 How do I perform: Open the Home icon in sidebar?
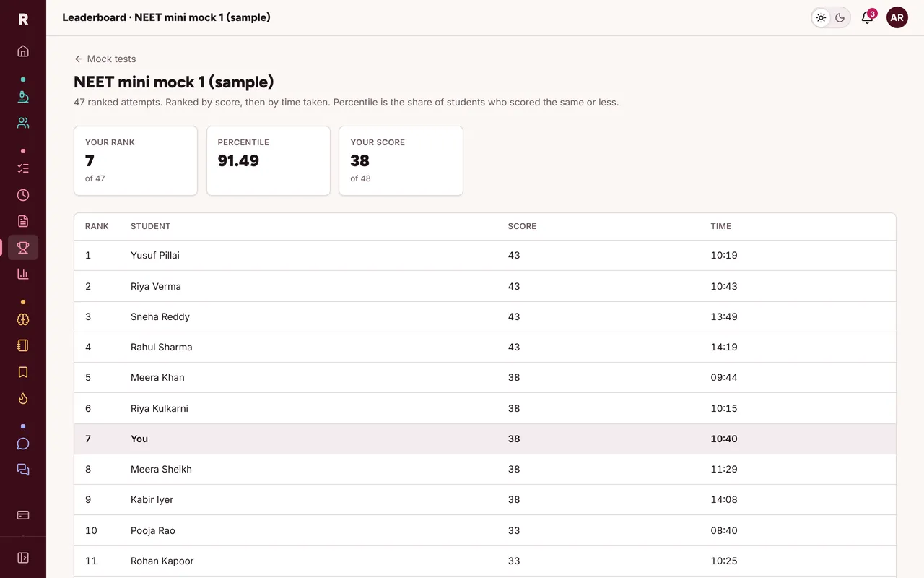tap(23, 51)
